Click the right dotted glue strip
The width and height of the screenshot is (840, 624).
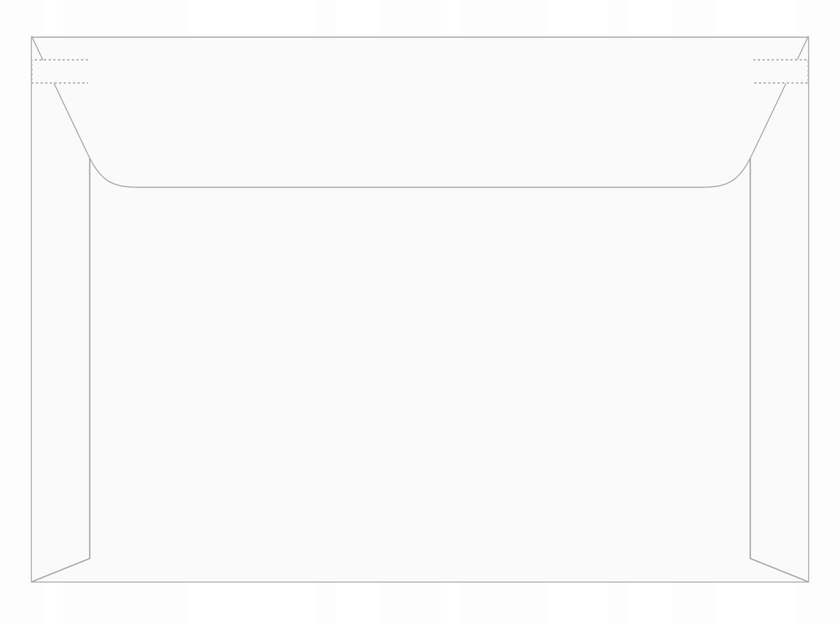pyautogui.click(x=781, y=71)
